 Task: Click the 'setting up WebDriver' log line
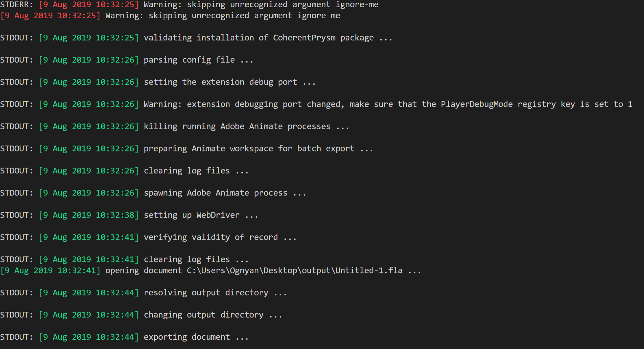click(x=129, y=215)
